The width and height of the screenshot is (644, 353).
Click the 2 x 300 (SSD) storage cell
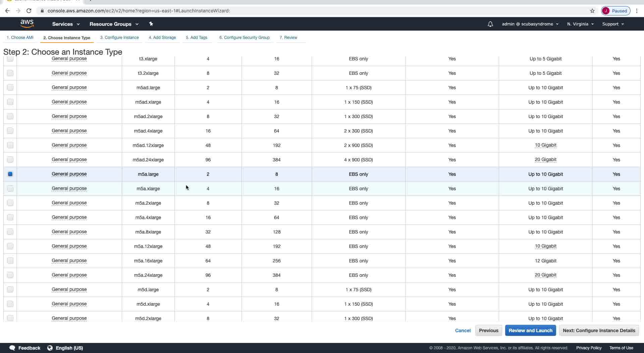pos(358,131)
